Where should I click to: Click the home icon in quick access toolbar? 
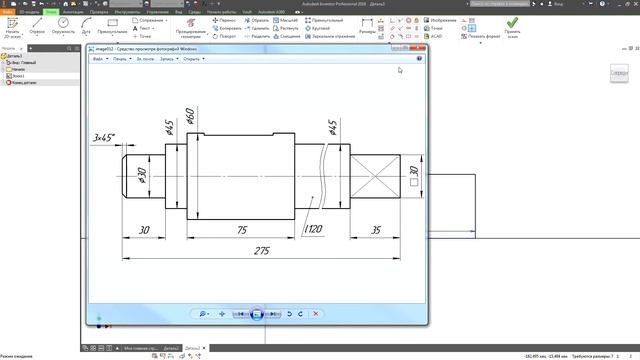point(65,4)
